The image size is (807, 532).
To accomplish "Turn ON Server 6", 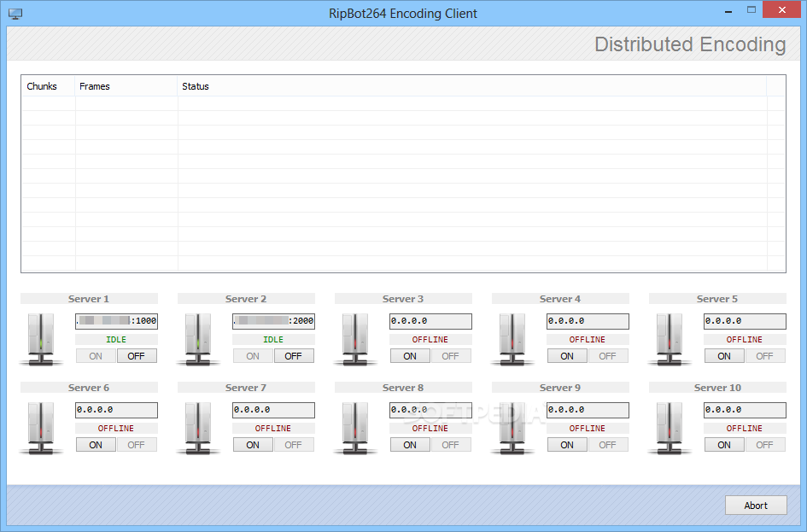I will [x=96, y=445].
